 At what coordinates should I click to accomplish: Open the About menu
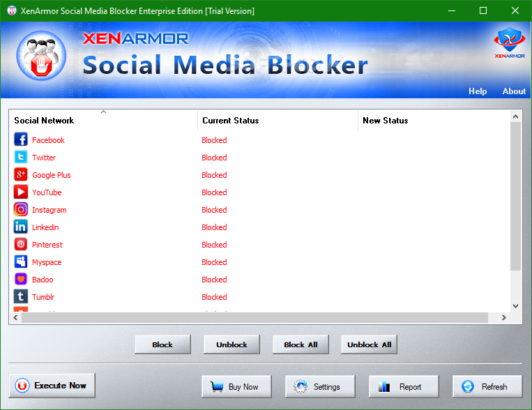click(x=514, y=91)
